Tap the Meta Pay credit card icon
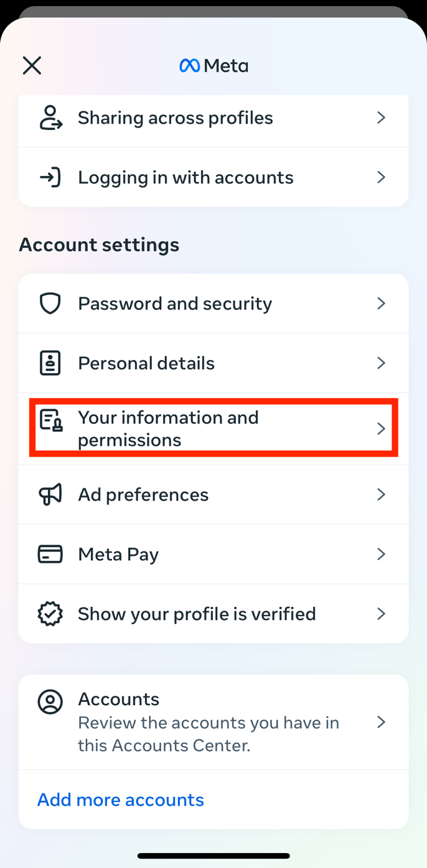This screenshot has width=427, height=868. pyautogui.click(x=50, y=554)
